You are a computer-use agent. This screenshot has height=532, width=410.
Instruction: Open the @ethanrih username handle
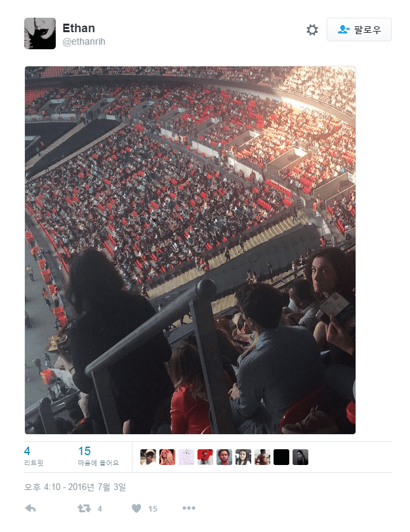(84, 41)
